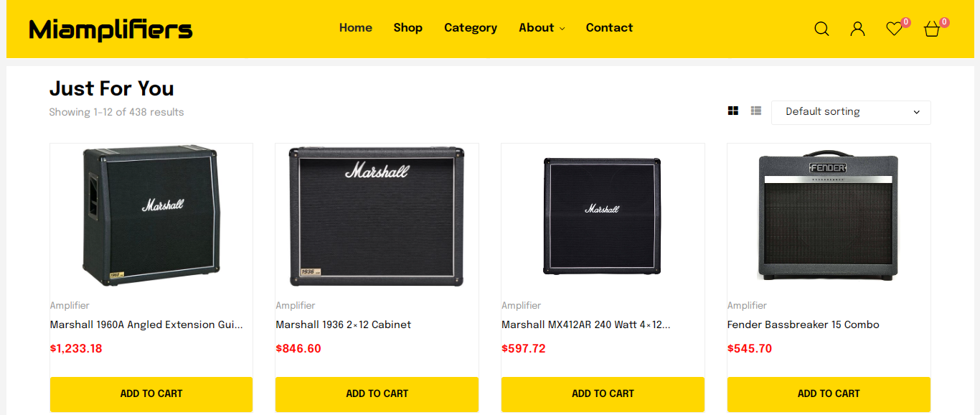
Task: Switch to grid view layout
Action: pyautogui.click(x=732, y=110)
